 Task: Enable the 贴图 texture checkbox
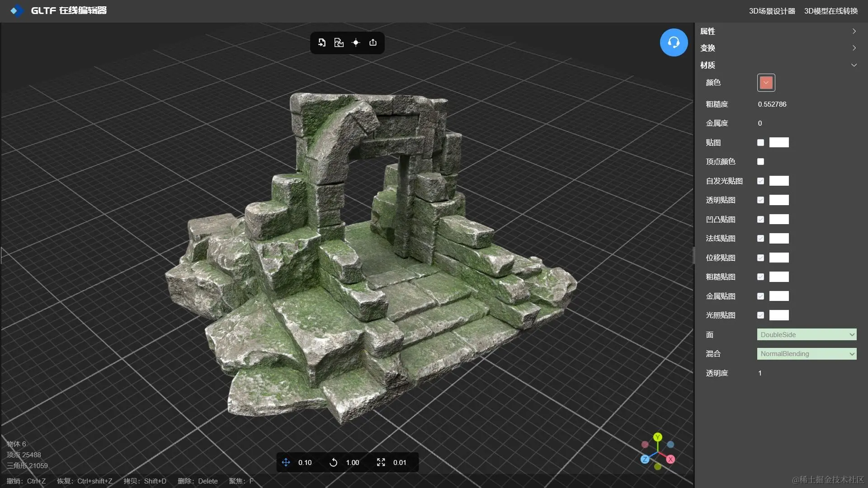[760, 143]
